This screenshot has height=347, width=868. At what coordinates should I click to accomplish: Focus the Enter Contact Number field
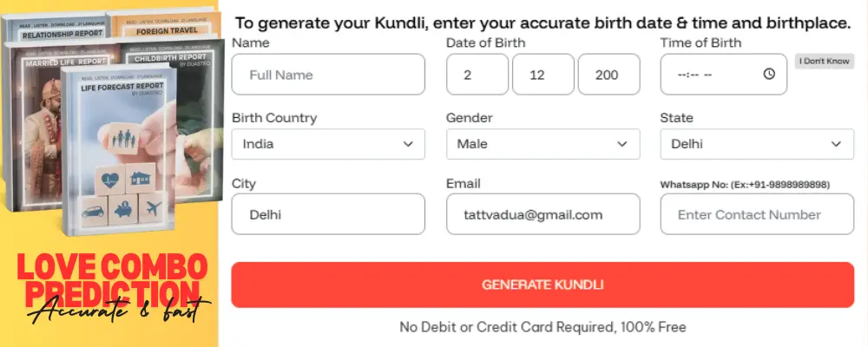pyautogui.click(x=757, y=214)
